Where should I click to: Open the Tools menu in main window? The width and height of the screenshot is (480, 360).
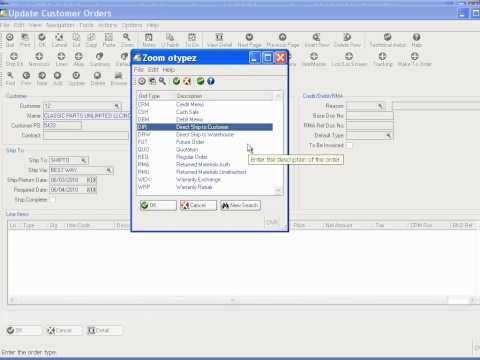click(86, 25)
